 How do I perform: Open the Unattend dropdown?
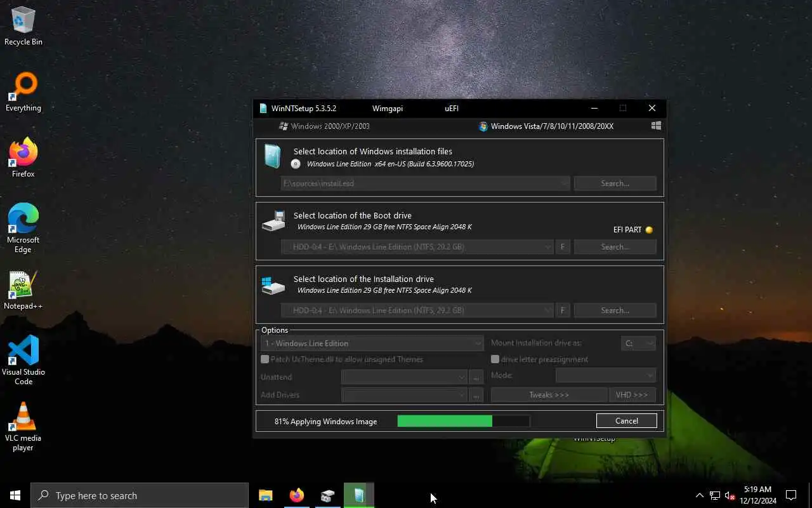point(404,377)
